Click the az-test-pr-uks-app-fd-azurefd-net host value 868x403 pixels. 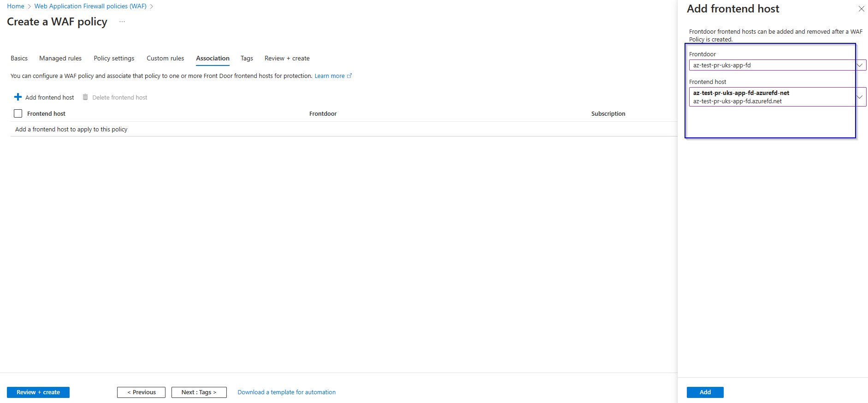[741, 93]
